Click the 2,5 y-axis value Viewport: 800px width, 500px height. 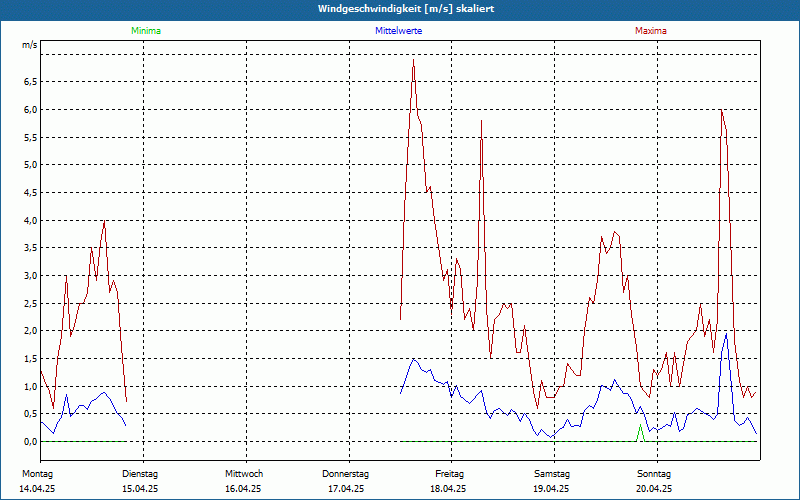[x=31, y=304]
